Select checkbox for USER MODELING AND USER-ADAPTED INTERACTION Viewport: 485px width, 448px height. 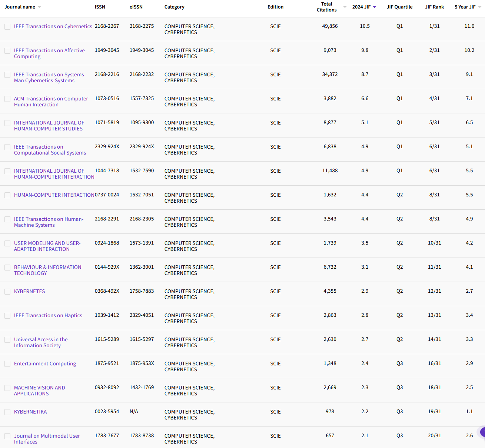(7, 243)
